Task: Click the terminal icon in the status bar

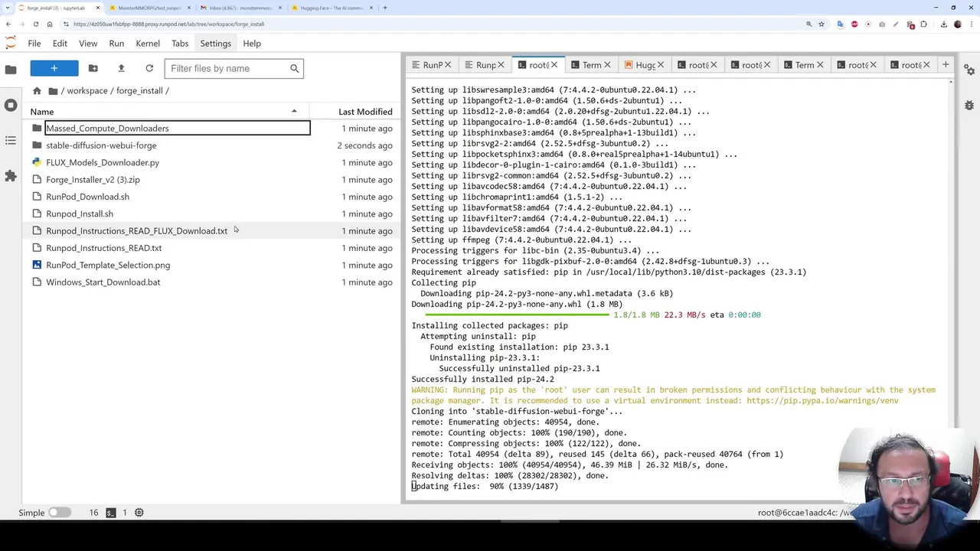Action: 111,513
